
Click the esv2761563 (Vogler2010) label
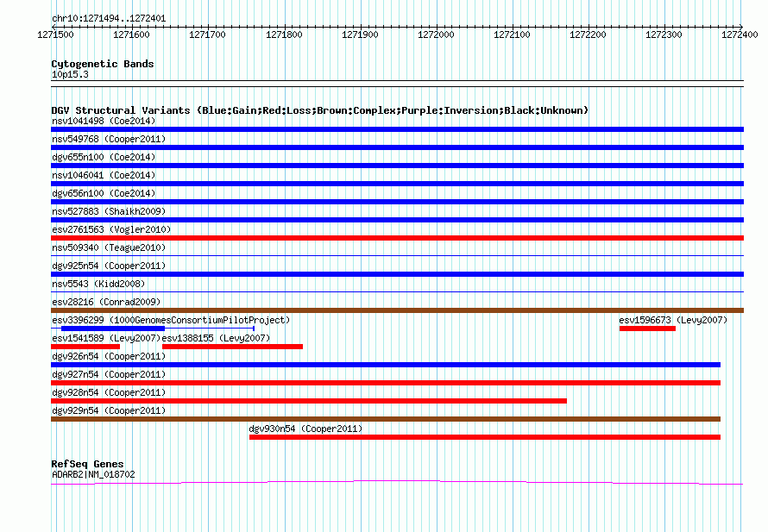coord(111,229)
